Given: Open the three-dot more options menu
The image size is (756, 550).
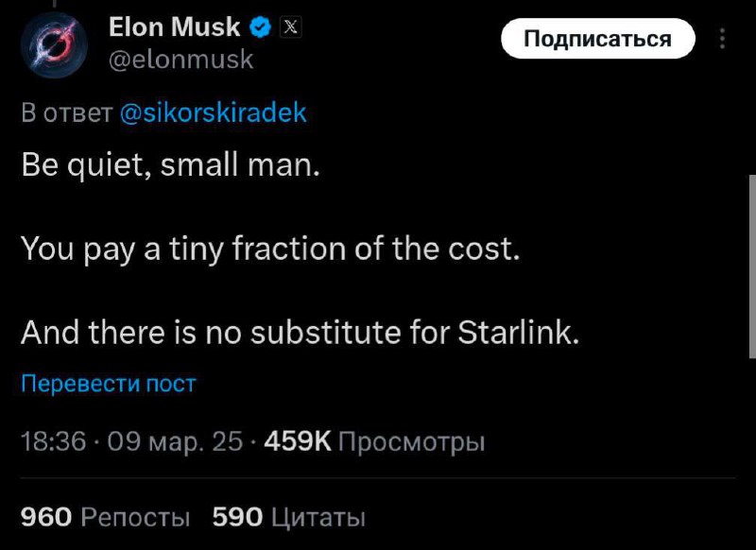Looking at the screenshot, I should (x=723, y=39).
